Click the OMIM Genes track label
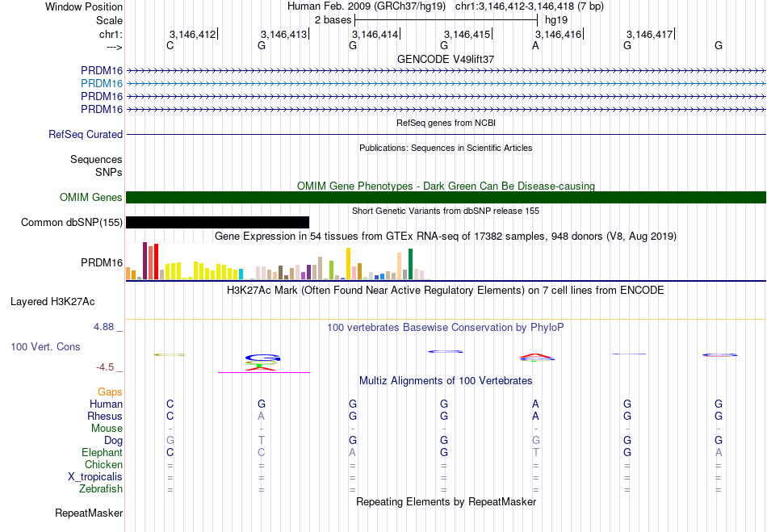 pyautogui.click(x=91, y=198)
